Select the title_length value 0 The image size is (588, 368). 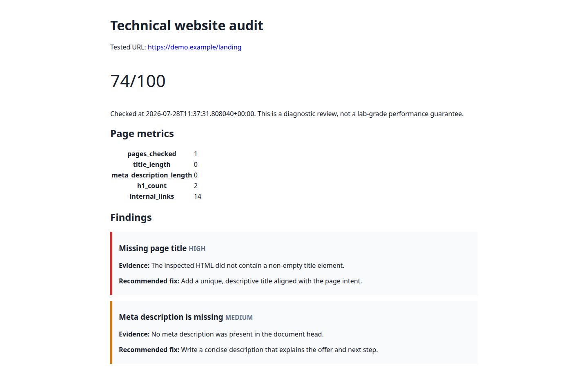pyautogui.click(x=196, y=164)
